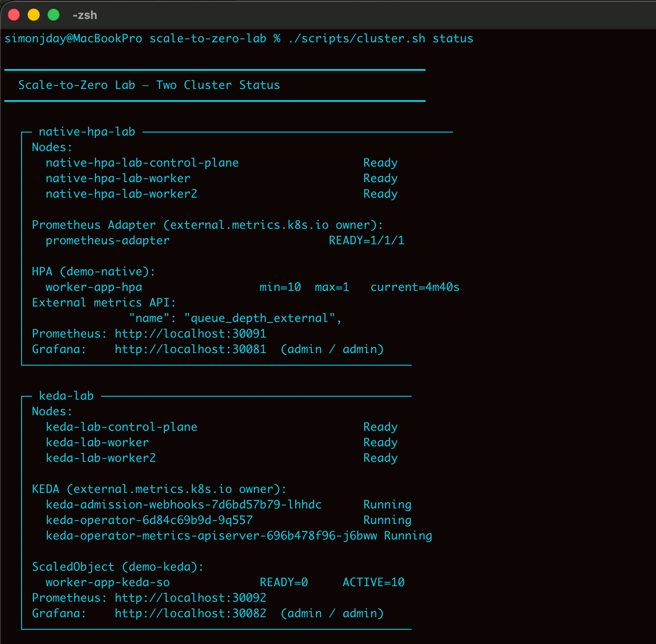
Task: Click Ready status for keda-lab-worker2
Action: 381,458
